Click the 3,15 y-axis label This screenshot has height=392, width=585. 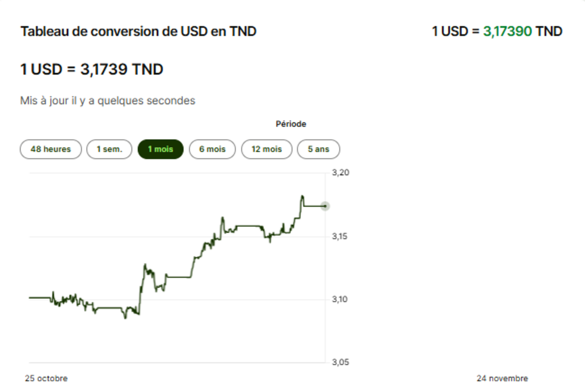(x=340, y=236)
